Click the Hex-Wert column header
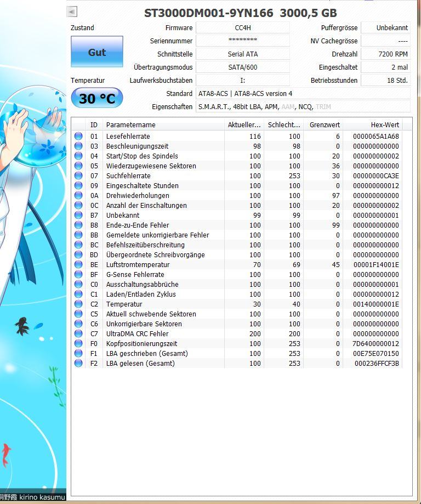The image size is (421, 504). click(373, 124)
